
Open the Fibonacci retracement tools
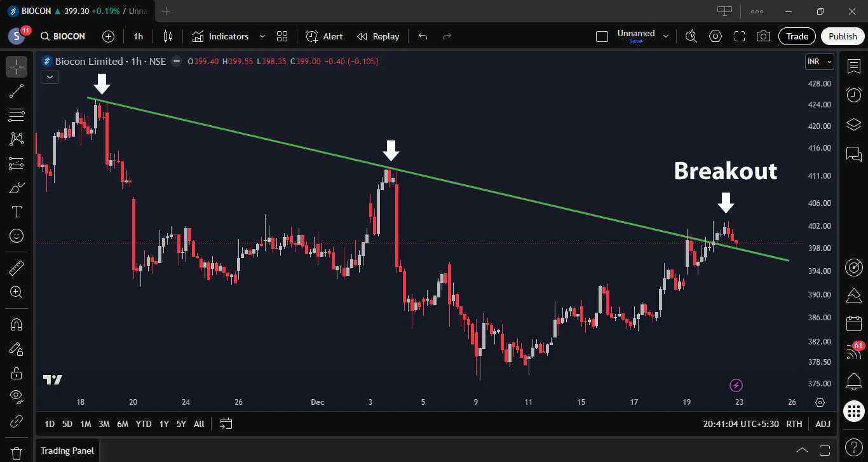point(17,115)
